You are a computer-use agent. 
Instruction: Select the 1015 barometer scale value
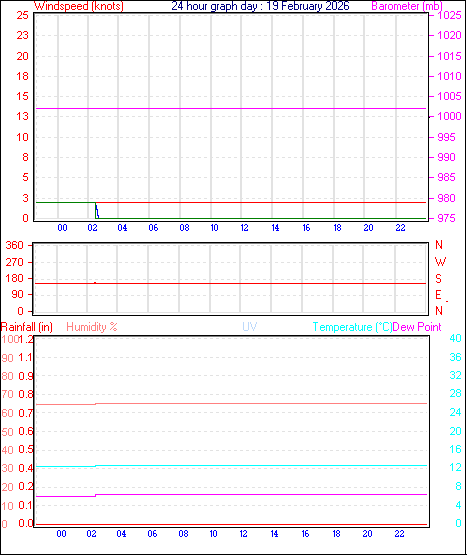coord(449,56)
